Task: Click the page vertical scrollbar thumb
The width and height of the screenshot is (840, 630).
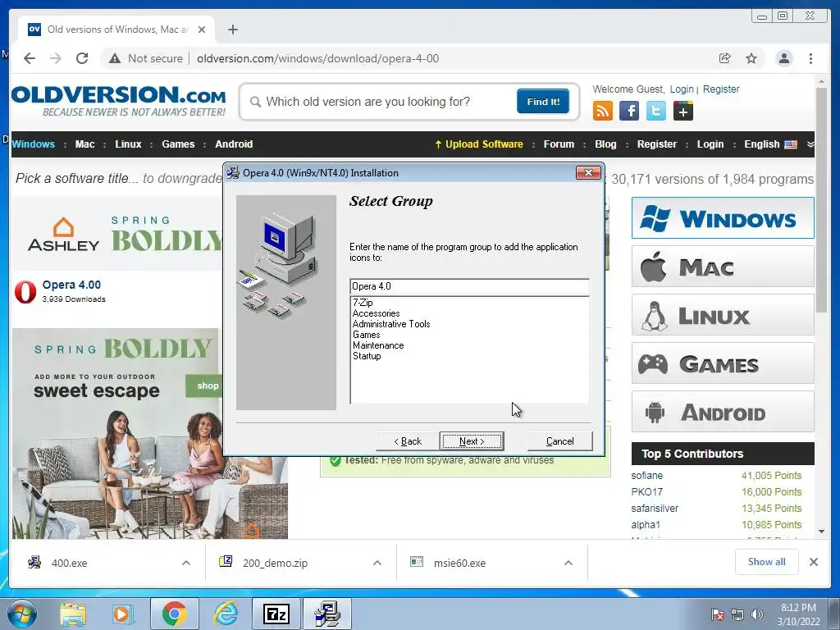Action: [821, 200]
